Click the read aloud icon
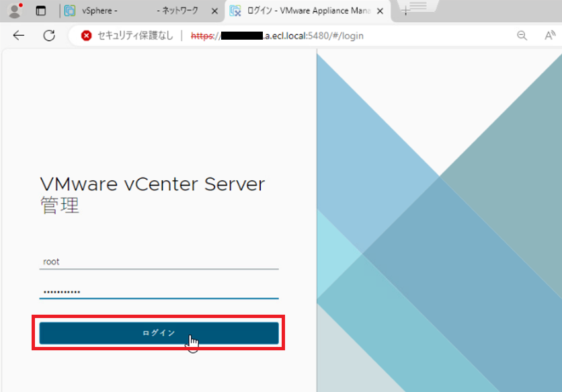The height and width of the screenshot is (392, 562). [x=550, y=36]
